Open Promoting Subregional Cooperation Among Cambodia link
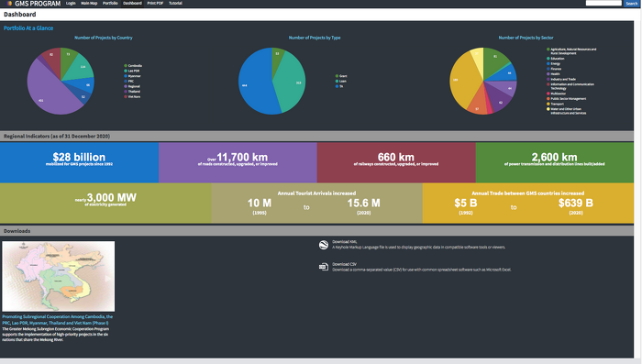Viewport: 642px width, 364px height. pyautogui.click(x=57, y=320)
